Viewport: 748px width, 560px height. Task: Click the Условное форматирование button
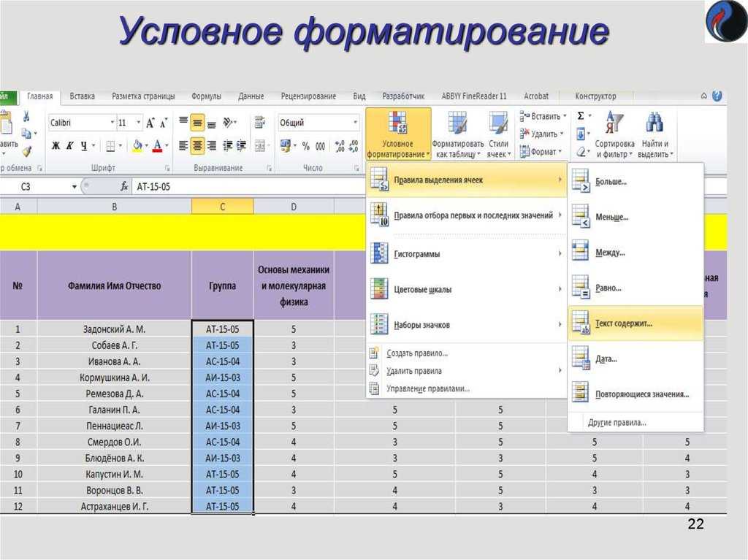pyautogui.click(x=398, y=134)
